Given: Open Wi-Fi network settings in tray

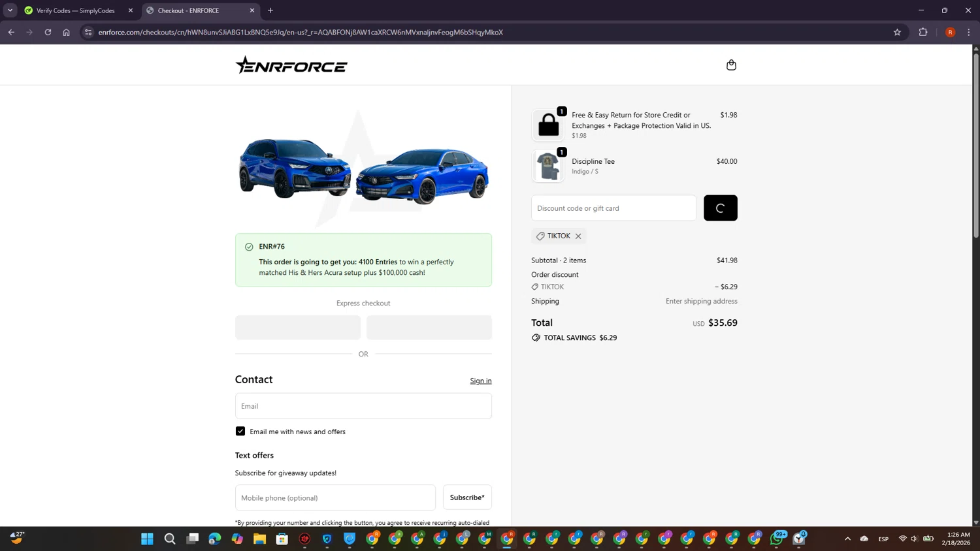Looking at the screenshot, I should 903,539.
